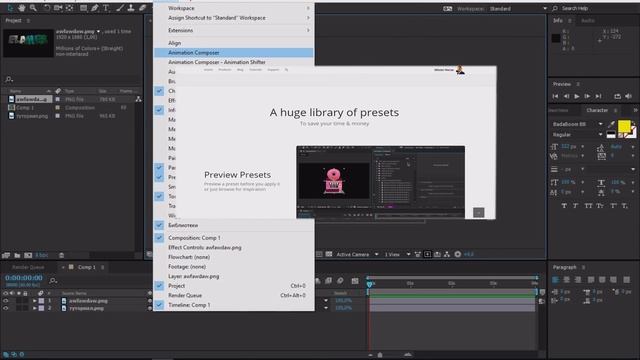Align paragraph text center

[x=567, y=280]
